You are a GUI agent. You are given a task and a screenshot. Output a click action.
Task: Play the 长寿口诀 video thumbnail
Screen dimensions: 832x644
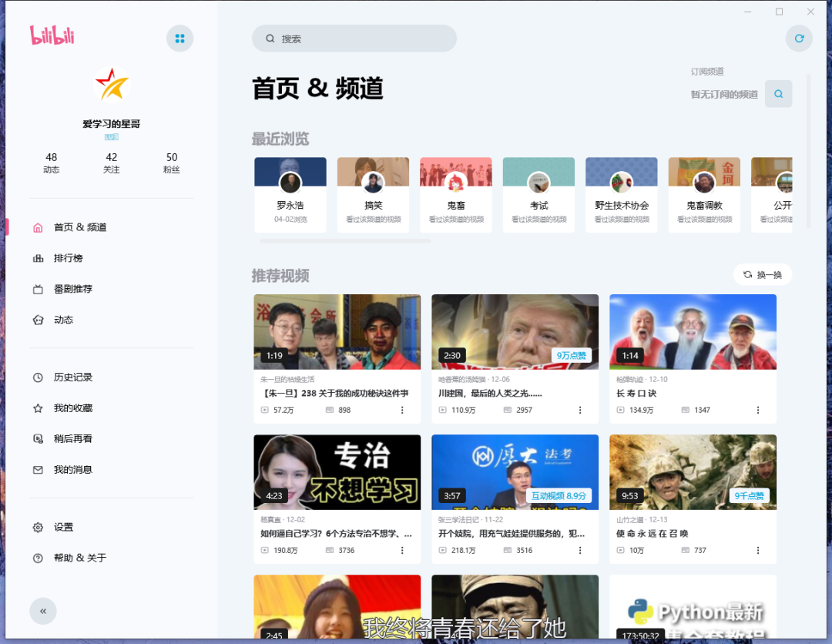(x=693, y=332)
